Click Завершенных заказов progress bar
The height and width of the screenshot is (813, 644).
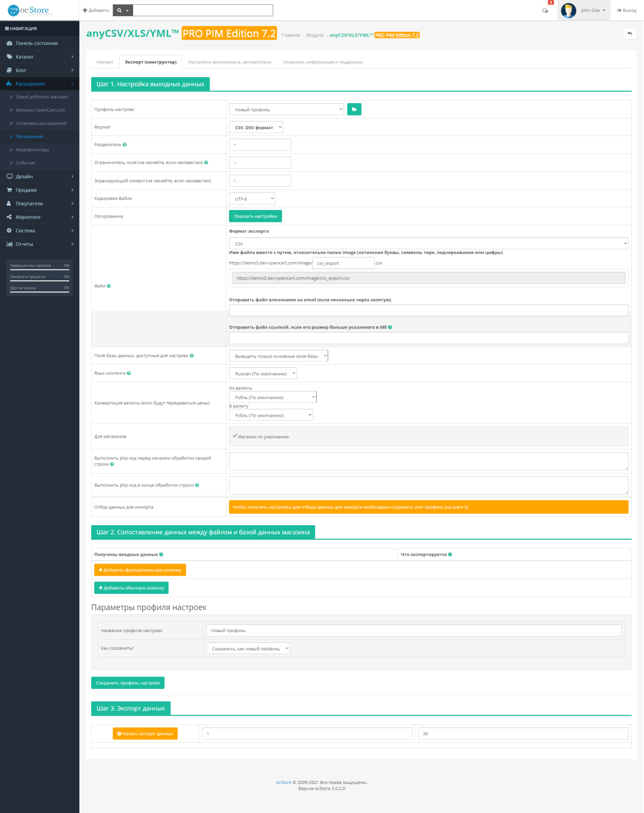click(40, 270)
